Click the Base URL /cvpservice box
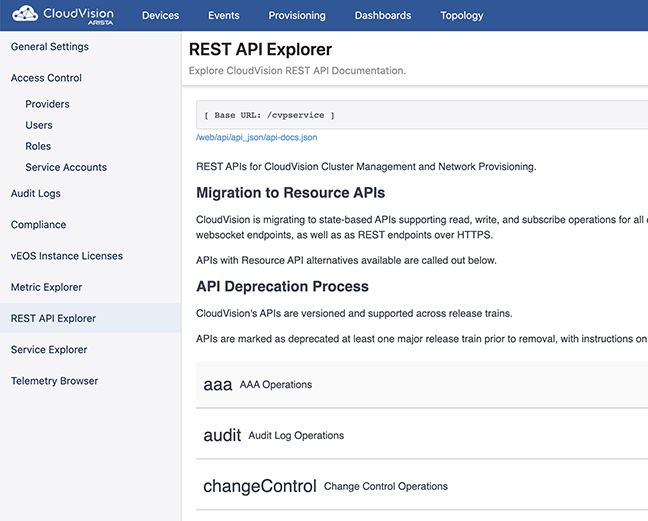 (x=422, y=115)
